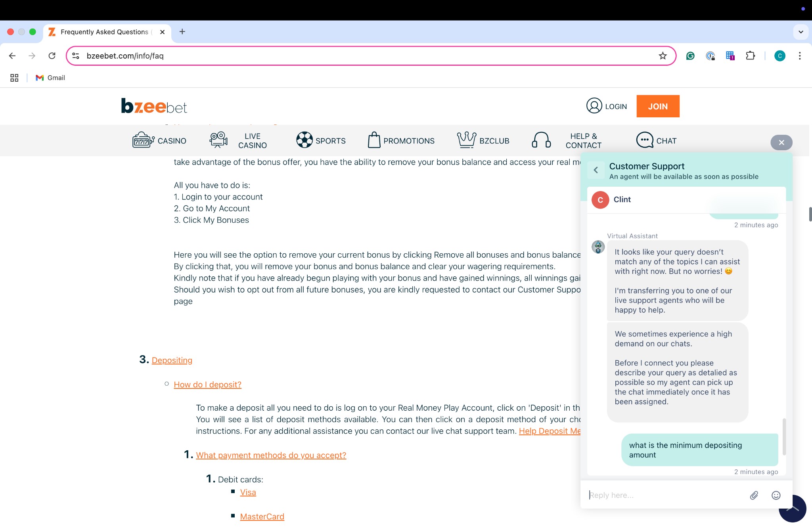
Task: Go back in Customer Support chat
Action: 596,170
